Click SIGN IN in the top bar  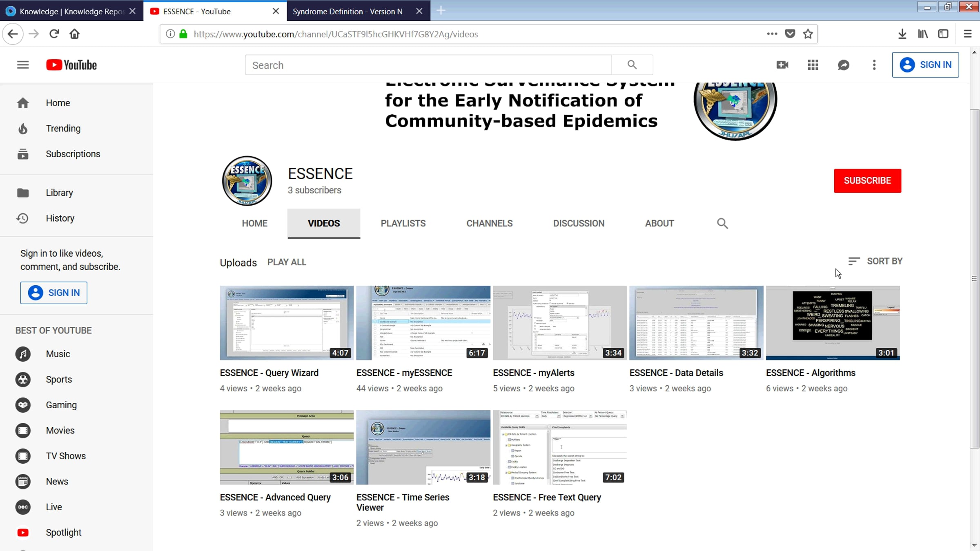point(925,64)
